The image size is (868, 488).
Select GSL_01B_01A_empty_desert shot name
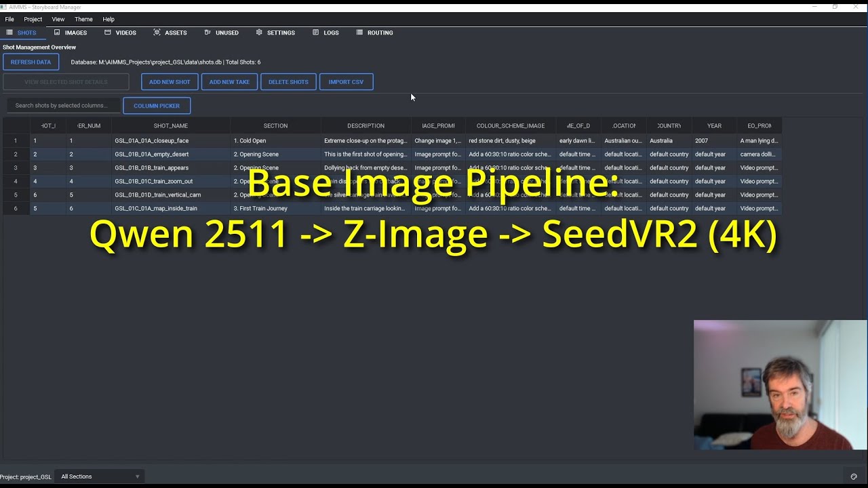[x=171, y=155]
